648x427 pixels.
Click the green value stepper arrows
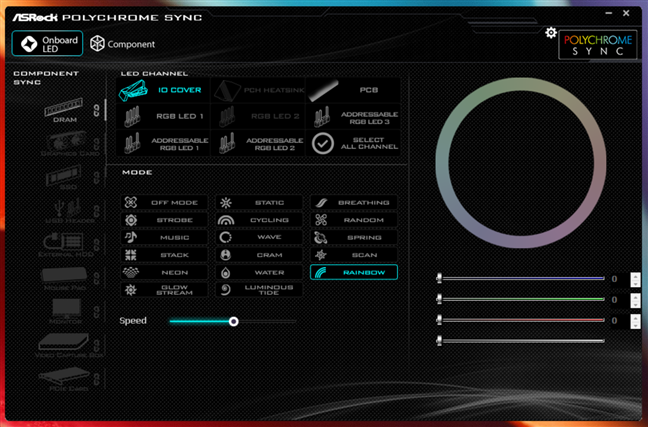(635, 300)
